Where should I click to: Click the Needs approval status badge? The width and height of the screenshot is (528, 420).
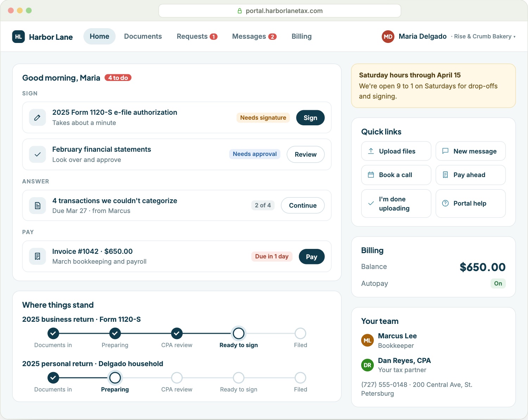tap(255, 154)
